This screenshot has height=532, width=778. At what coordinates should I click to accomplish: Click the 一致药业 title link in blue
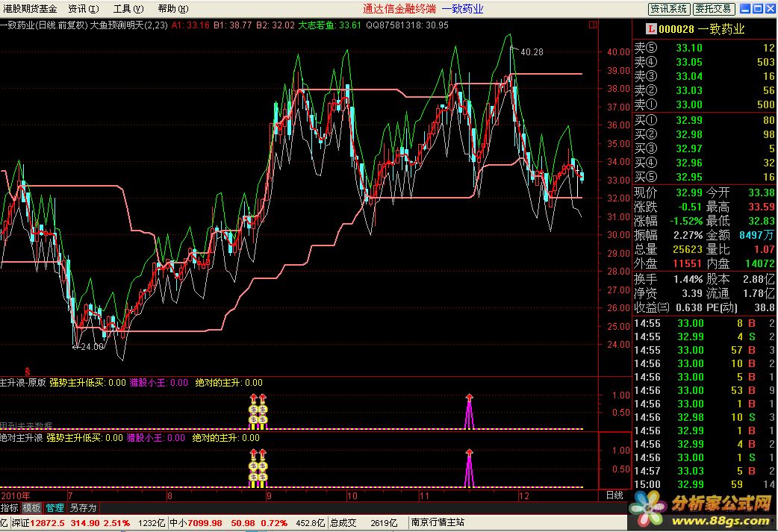click(x=462, y=8)
